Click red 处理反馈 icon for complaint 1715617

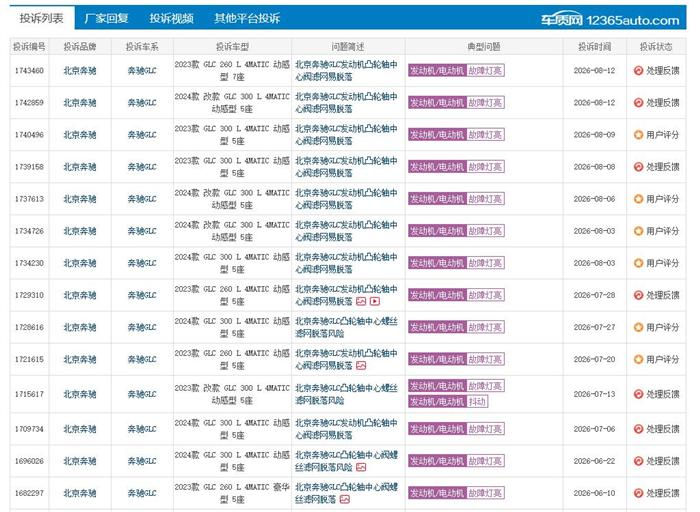638,394
